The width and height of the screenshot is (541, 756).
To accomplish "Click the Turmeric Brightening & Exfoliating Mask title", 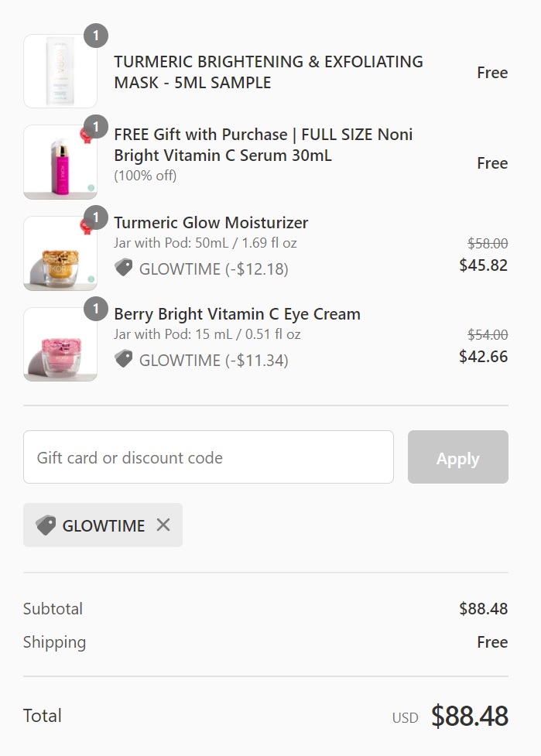I will pyautogui.click(x=268, y=72).
